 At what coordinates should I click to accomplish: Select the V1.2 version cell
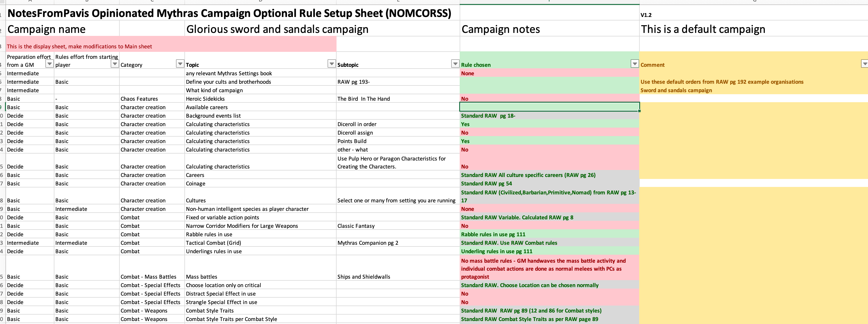point(646,15)
